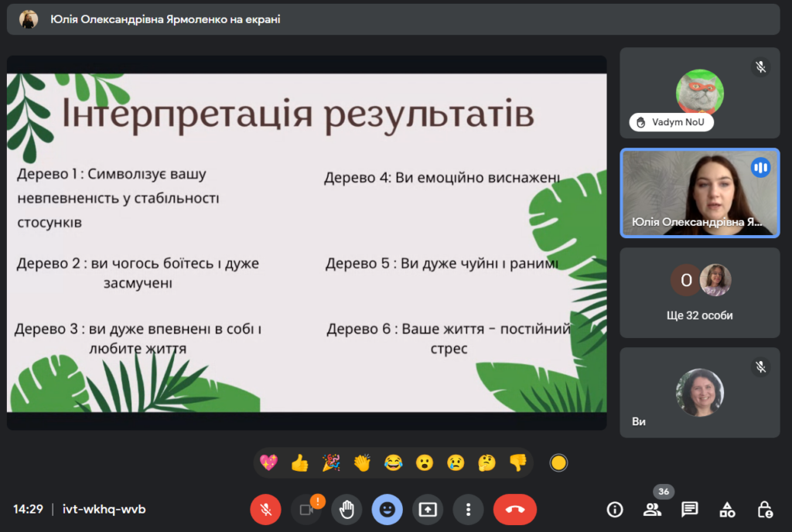Send the thumbs up reaction
Viewport: 792px width, 532px height.
(300, 462)
